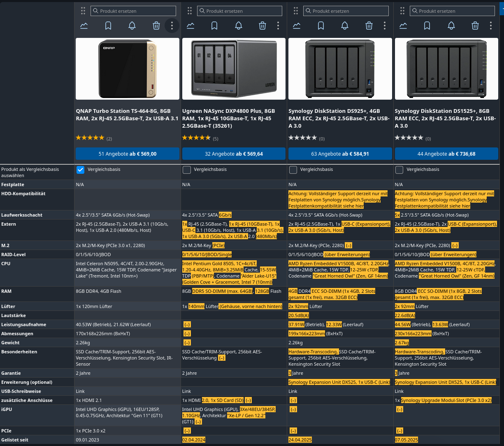This screenshot has width=504, height=446.
Task: Click the Synology DS1525+ product image
Action: click(446, 69)
